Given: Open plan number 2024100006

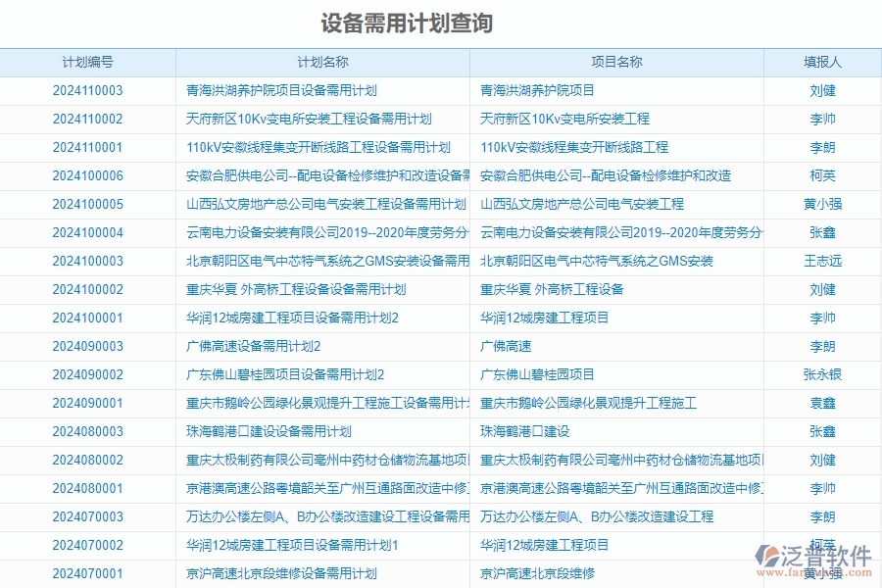Looking at the screenshot, I should [87, 175].
